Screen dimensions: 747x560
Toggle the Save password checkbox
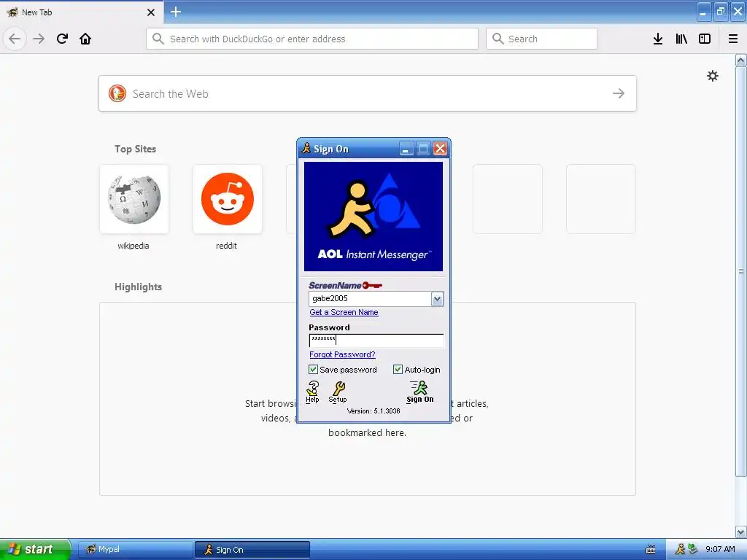click(x=313, y=370)
